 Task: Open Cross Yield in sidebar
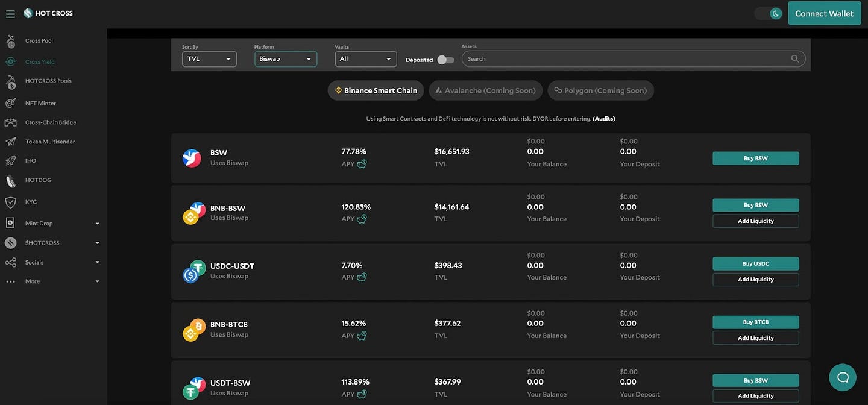40,62
